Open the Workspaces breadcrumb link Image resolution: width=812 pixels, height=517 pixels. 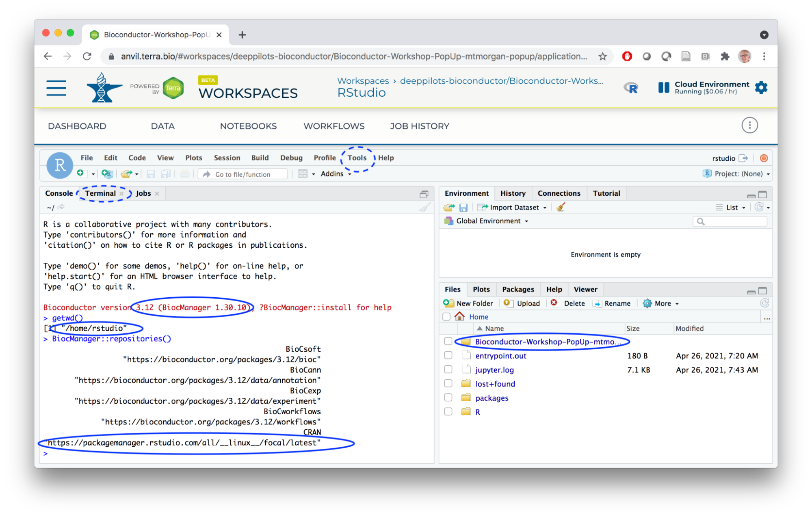(363, 81)
